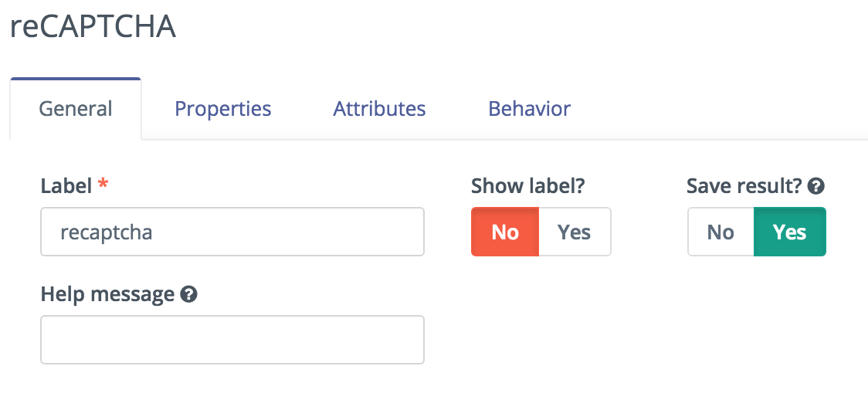Click the red required asterisk beside Label
The width and height of the screenshot is (868, 400).
(x=103, y=185)
